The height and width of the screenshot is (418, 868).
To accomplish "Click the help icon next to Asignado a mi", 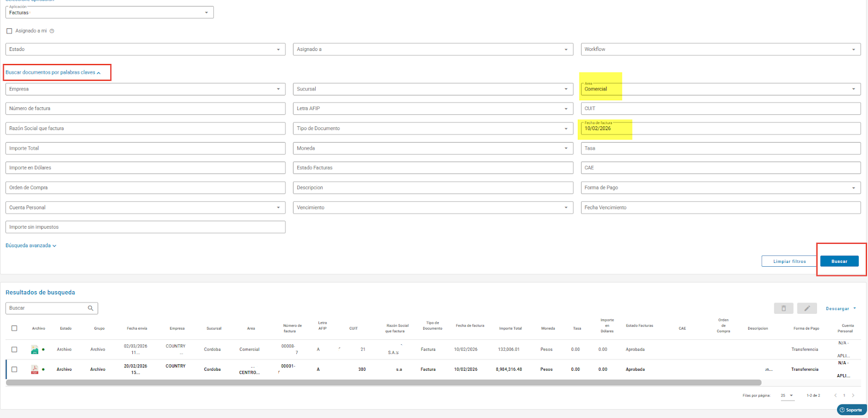I will pyautogui.click(x=52, y=31).
